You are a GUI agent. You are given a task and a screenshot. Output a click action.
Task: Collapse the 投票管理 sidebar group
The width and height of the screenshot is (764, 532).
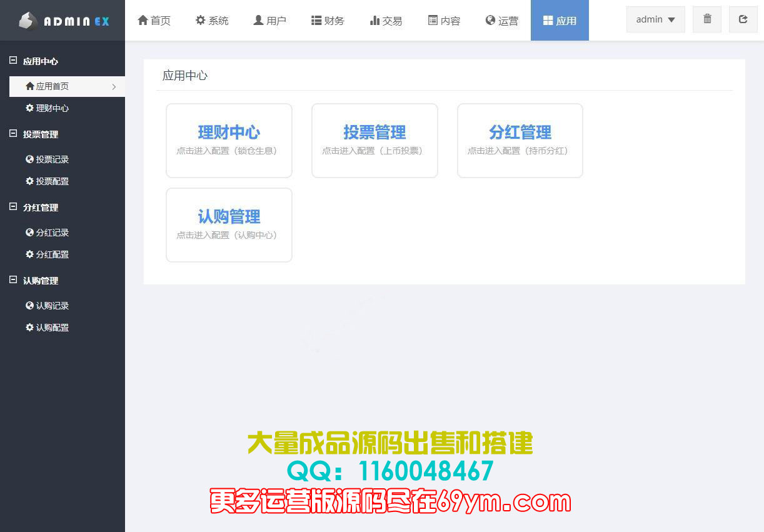pyautogui.click(x=13, y=134)
